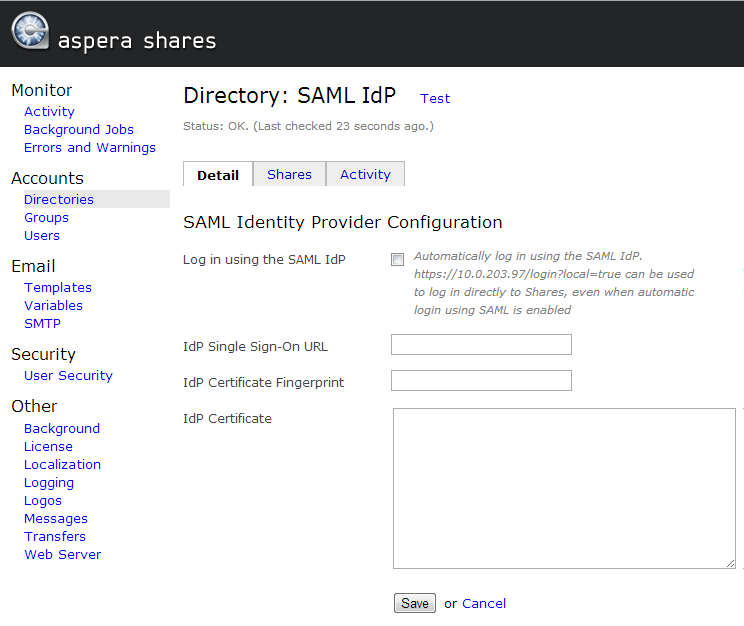Click the 'IdP Certificate Fingerprint' label
Viewport: 744px width, 626px height.
pos(263,383)
